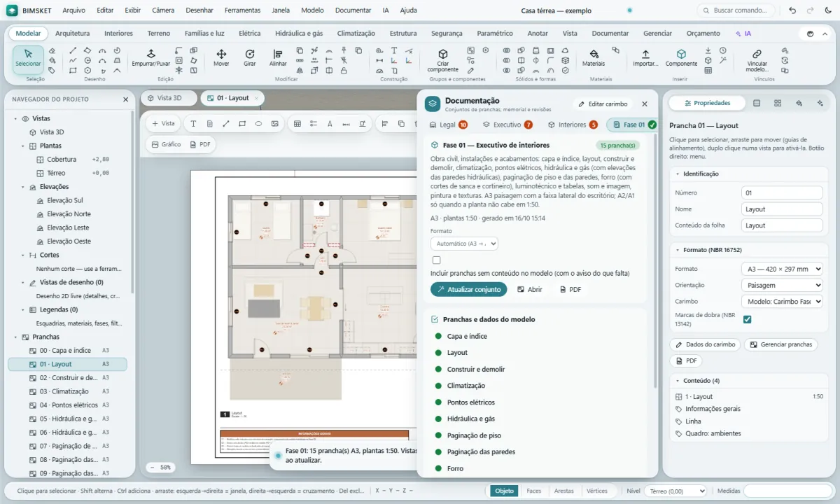
Task: Collapse the Plantas tree node
Action: pos(22,146)
